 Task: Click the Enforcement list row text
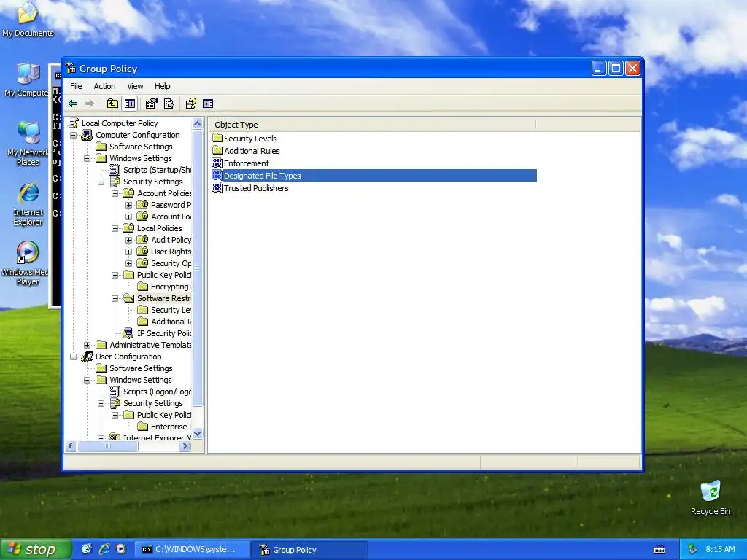pos(247,163)
